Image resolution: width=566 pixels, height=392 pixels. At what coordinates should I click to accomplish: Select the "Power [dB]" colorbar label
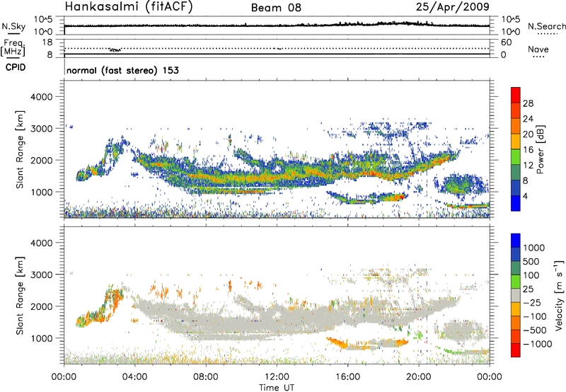540,149
